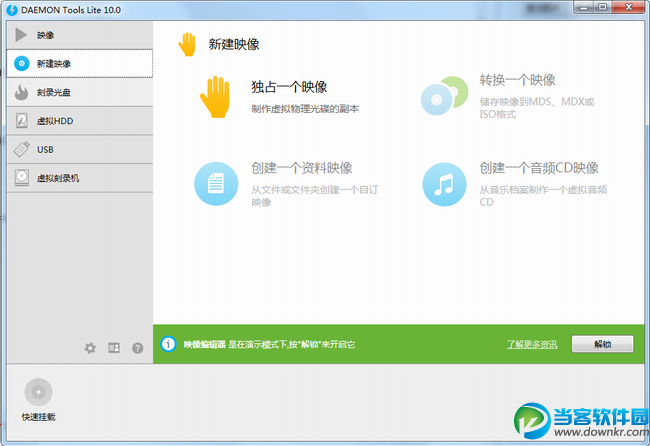Minimize the DAEMON Tools Lite window
This screenshot has width=650, height=446.
pos(585,7)
